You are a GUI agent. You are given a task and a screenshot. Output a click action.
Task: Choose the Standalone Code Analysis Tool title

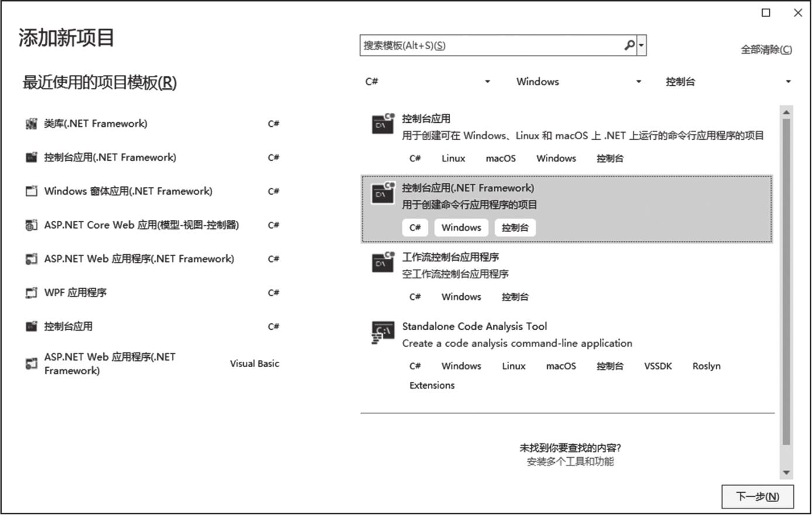click(474, 327)
